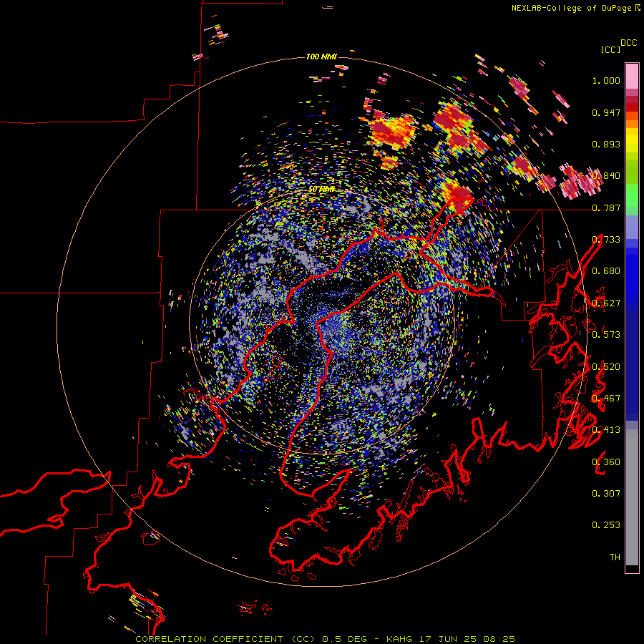Click the 0.627 scale value

[x=606, y=303]
